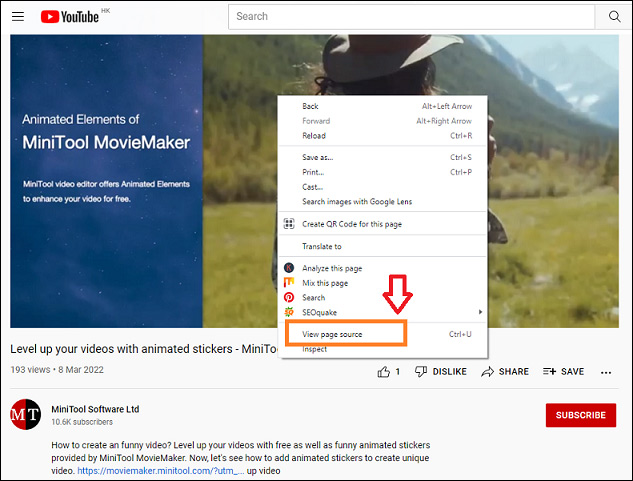Click the like count number 1
The width and height of the screenshot is (633, 481).
398,372
